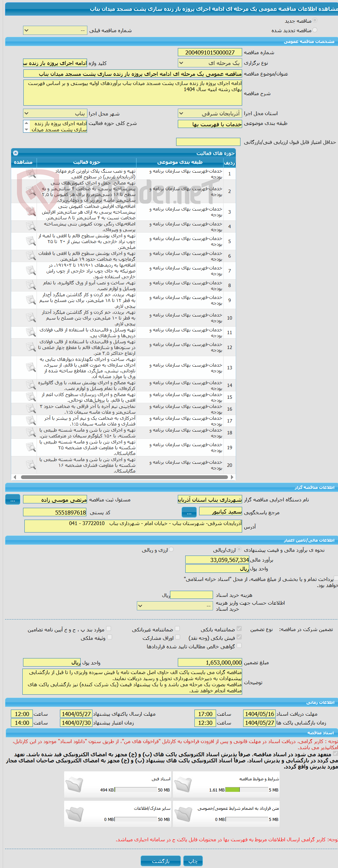The image size is (338, 868).
Task: Open view icon for activity row 12
Action: [x=31, y=347]
